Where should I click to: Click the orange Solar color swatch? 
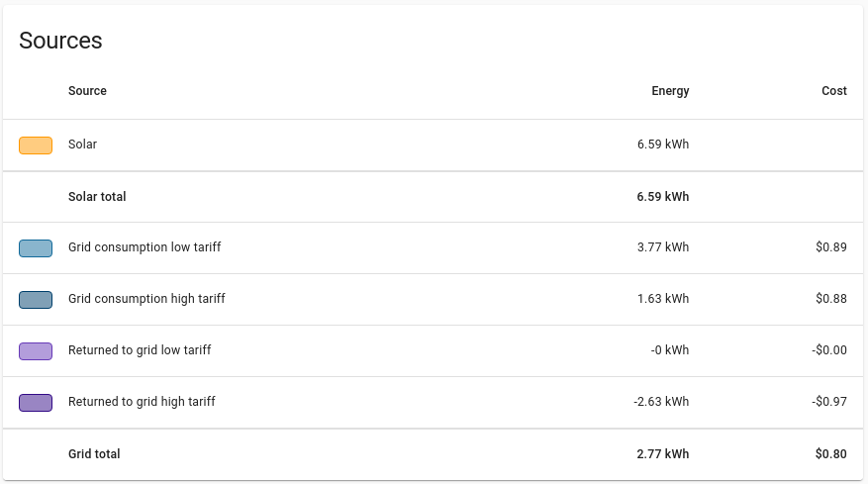36,145
